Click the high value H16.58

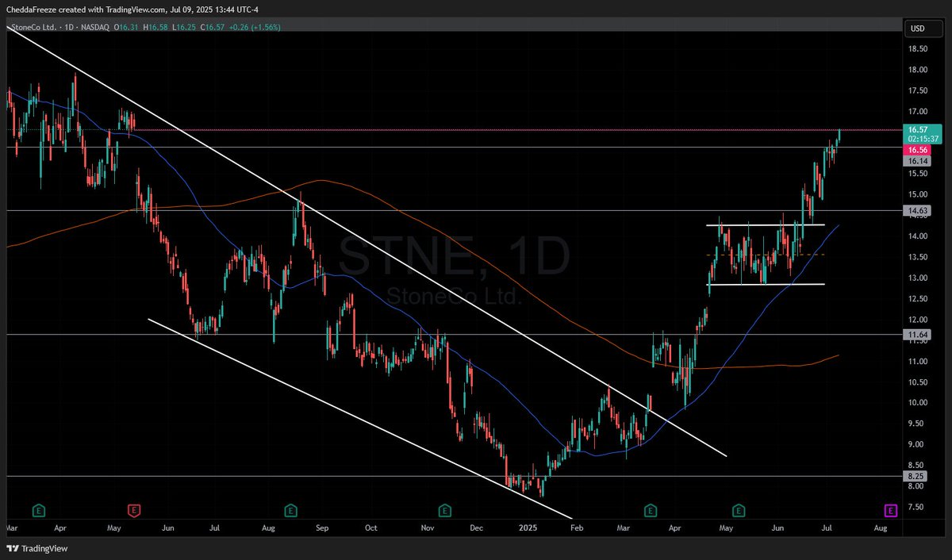click(x=157, y=27)
